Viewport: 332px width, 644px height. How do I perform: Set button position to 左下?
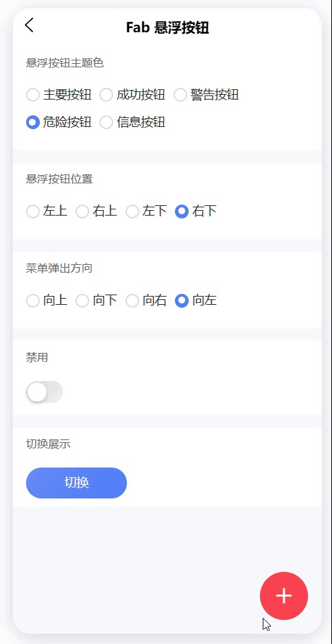146,211
